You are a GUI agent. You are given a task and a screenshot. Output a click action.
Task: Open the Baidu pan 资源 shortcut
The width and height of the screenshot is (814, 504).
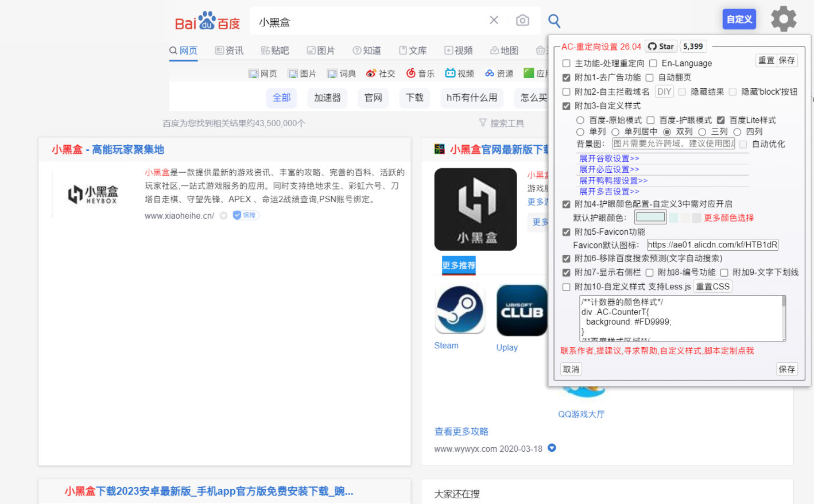tap(499, 73)
